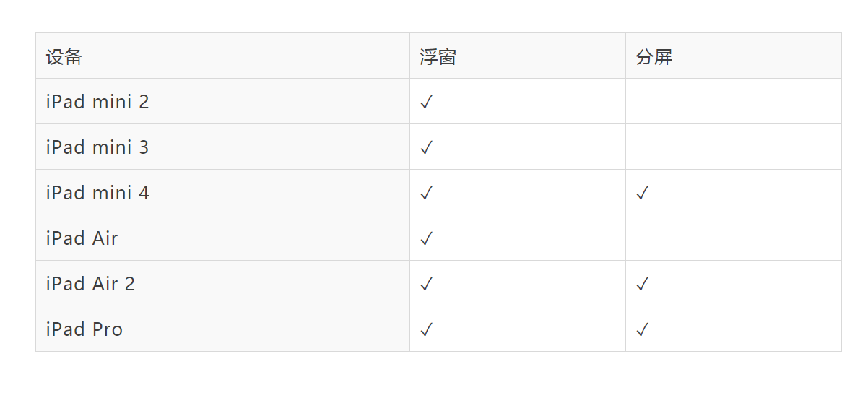
Task: Click iPad mini 3 浮窗 checkmark
Action: point(426,148)
